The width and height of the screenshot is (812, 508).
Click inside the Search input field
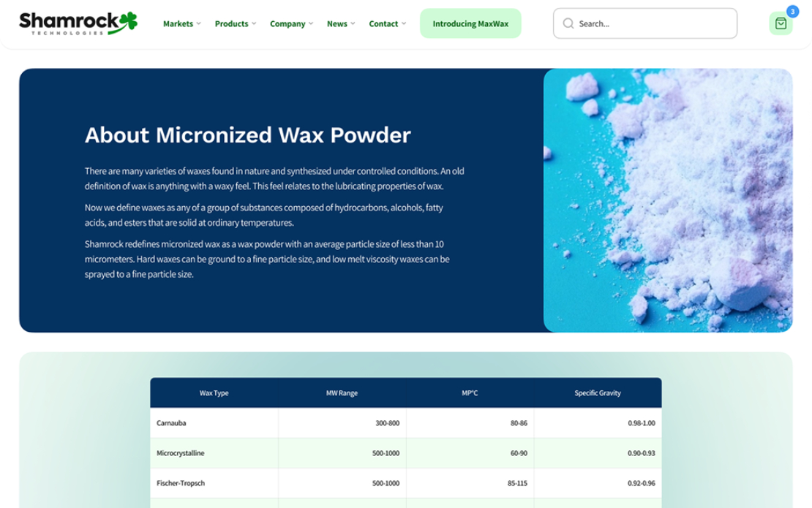pos(644,23)
